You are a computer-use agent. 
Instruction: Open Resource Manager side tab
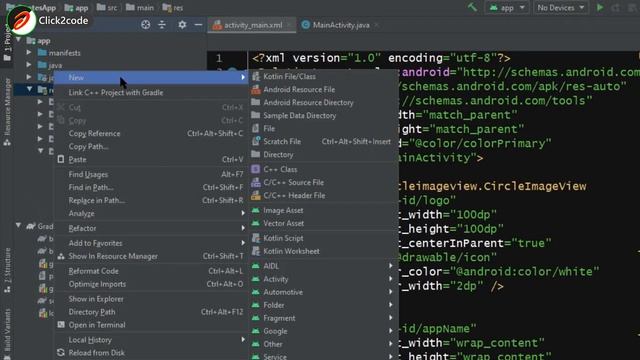[x=7, y=112]
